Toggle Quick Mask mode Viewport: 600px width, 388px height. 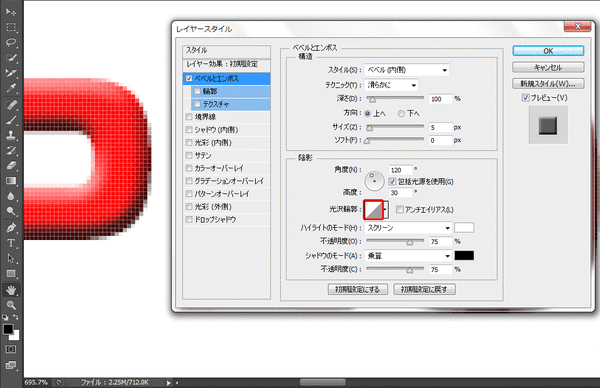point(11,349)
